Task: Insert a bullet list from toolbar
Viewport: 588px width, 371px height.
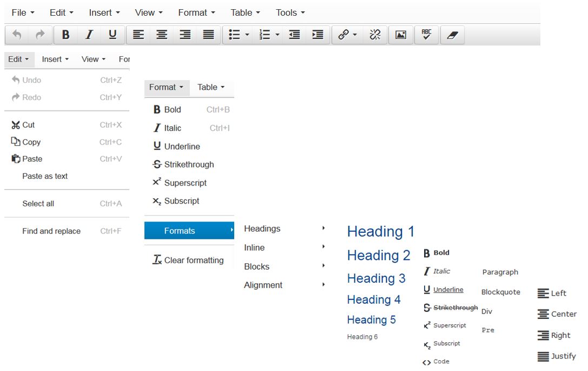Action: [x=234, y=35]
